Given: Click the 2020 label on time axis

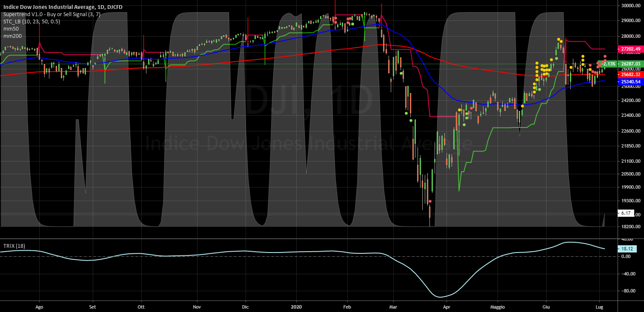Looking at the screenshot, I should (x=295, y=306).
